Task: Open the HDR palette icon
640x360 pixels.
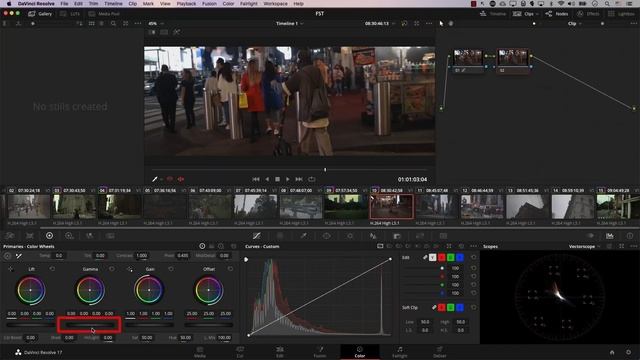Action: click(x=69, y=236)
